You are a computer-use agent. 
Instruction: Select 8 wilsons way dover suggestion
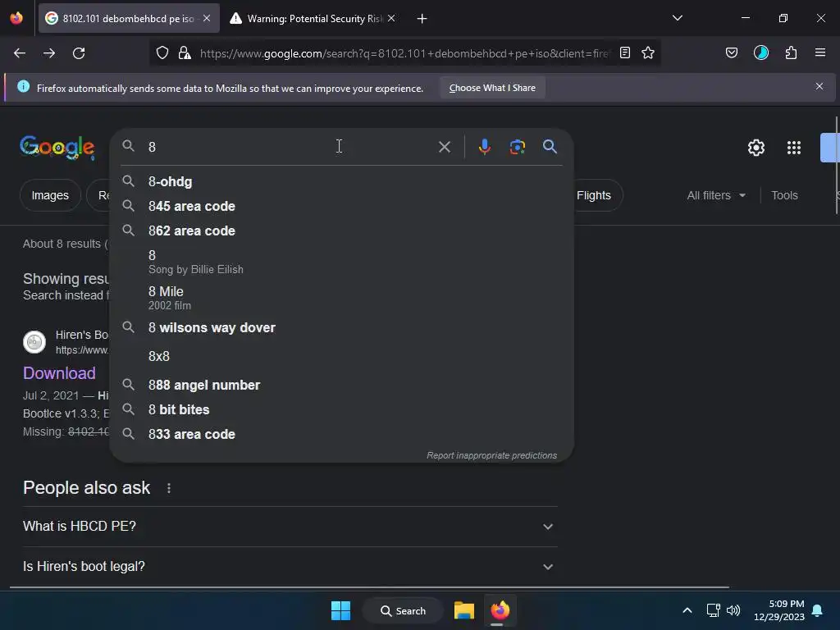342,327
